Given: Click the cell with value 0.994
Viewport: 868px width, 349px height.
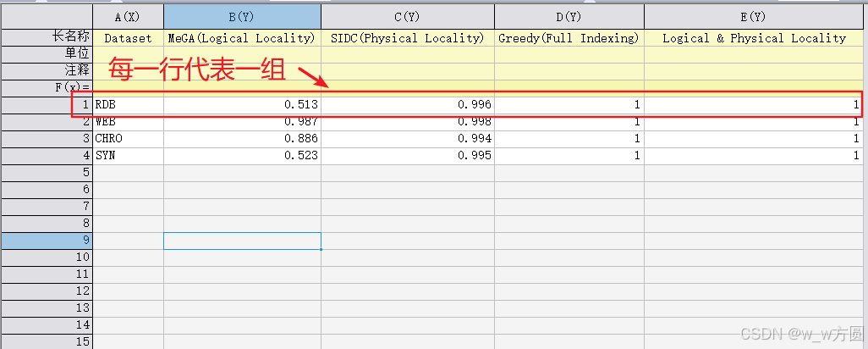Looking at the screenshot, I should click(408, 138).
